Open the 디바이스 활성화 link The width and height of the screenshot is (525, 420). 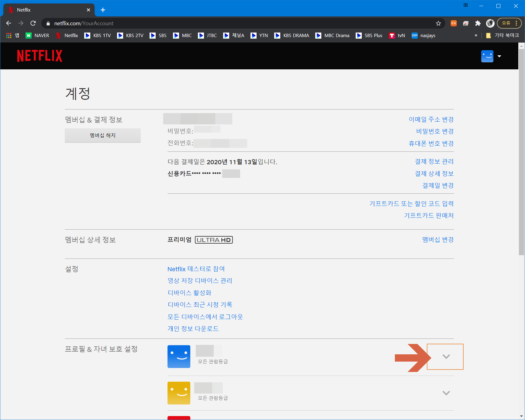pyautogui.click(x=189, y=293)
